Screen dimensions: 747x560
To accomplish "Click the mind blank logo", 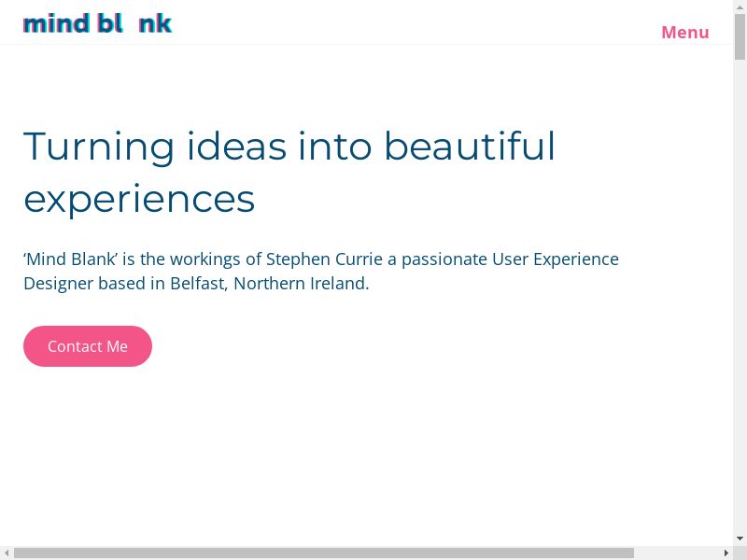I will 97,23.
